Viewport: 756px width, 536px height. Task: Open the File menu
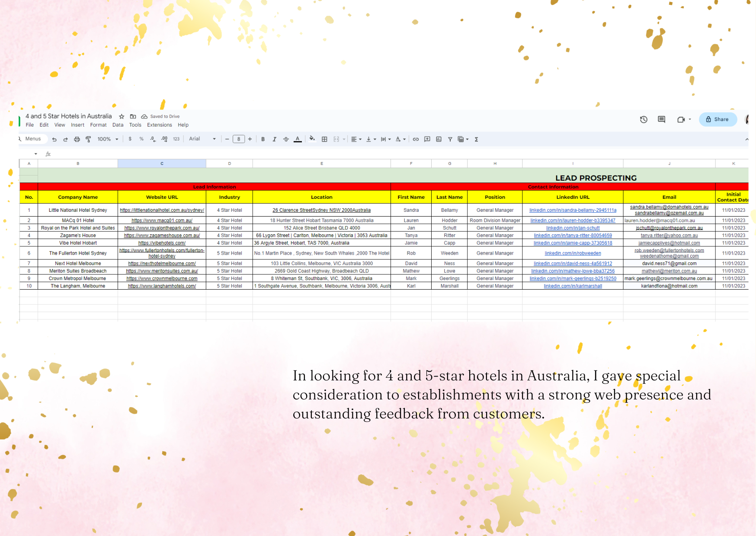click(x=29, y=125)
